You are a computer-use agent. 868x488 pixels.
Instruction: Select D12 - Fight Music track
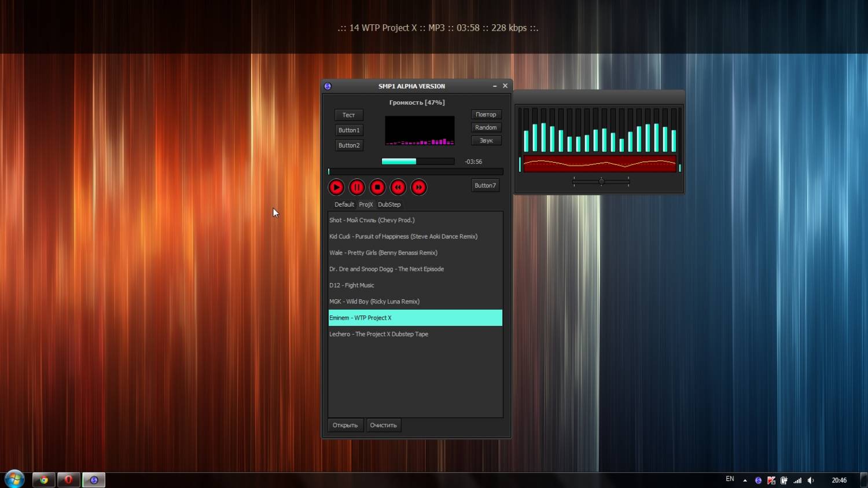tap(415, 285)
